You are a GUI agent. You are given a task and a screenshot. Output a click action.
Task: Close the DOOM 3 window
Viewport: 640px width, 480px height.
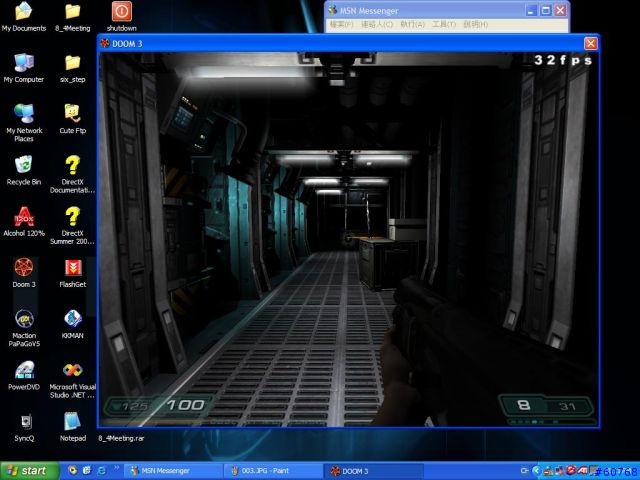(x=591, y=43)
